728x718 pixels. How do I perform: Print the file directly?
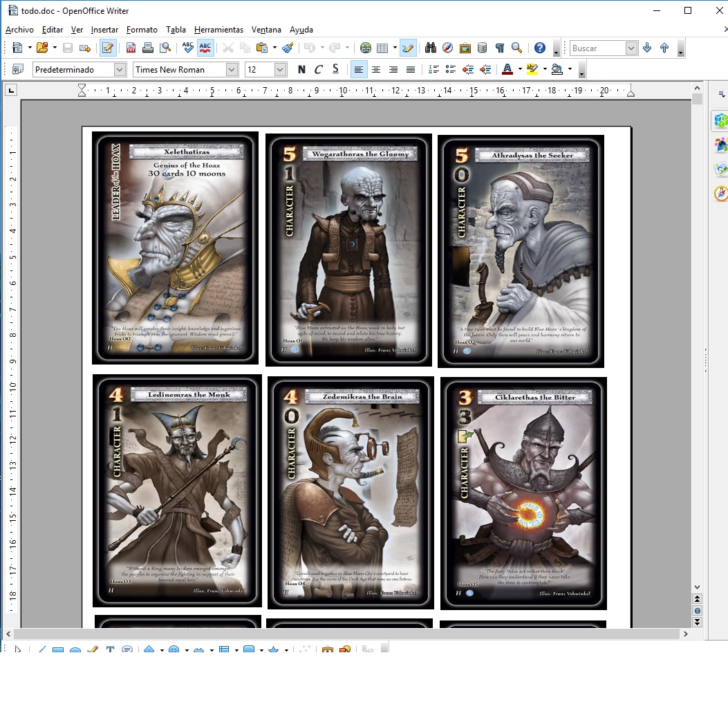148,48
